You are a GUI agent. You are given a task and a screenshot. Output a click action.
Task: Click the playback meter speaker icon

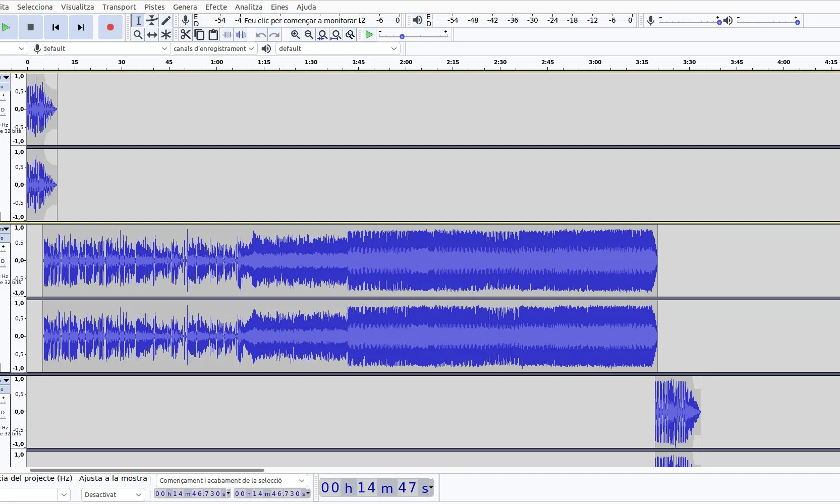[418, 20]
